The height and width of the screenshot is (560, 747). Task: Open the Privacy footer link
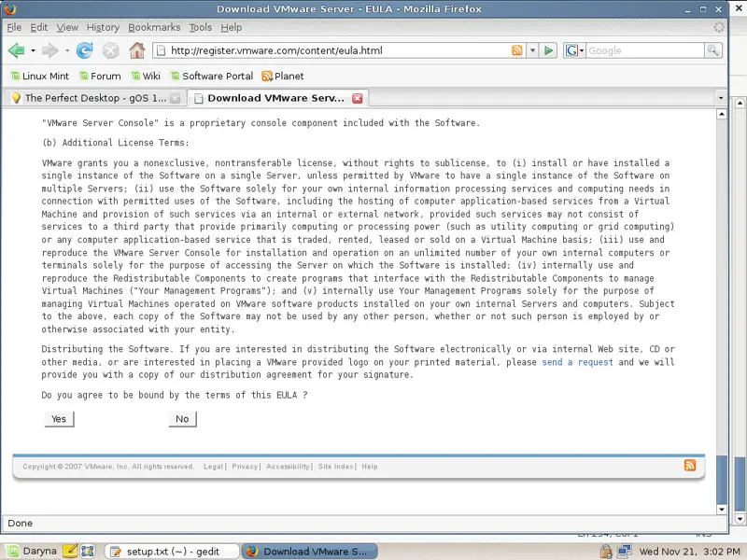[245, 467]
